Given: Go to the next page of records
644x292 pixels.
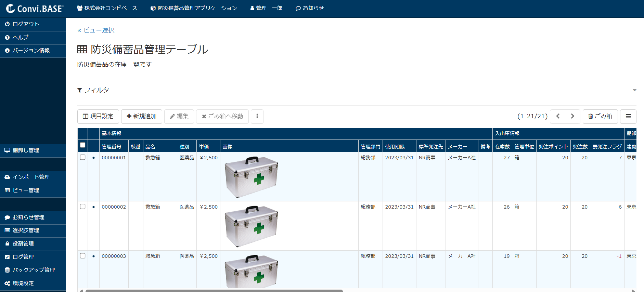Looking at the screenshot, I should [x=572, y=117].
